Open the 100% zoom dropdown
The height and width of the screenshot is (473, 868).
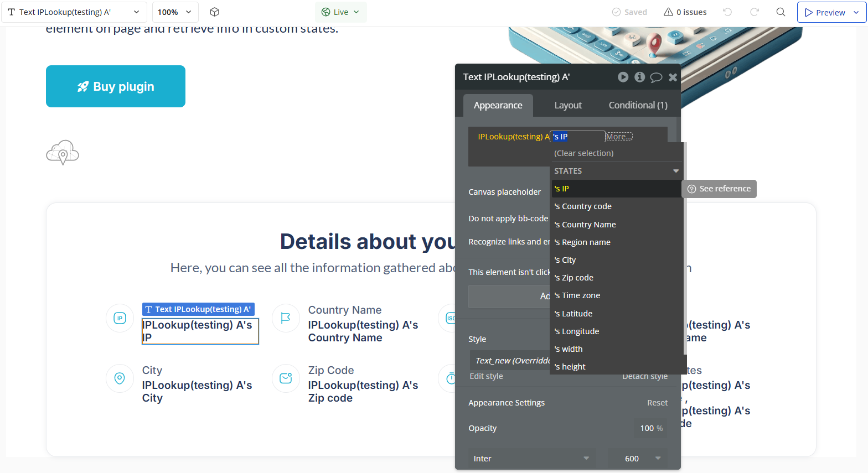point(174,12)
